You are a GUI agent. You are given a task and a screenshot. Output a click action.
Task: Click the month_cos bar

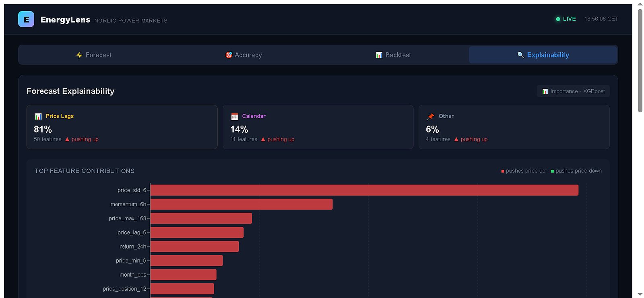point(183,275)
